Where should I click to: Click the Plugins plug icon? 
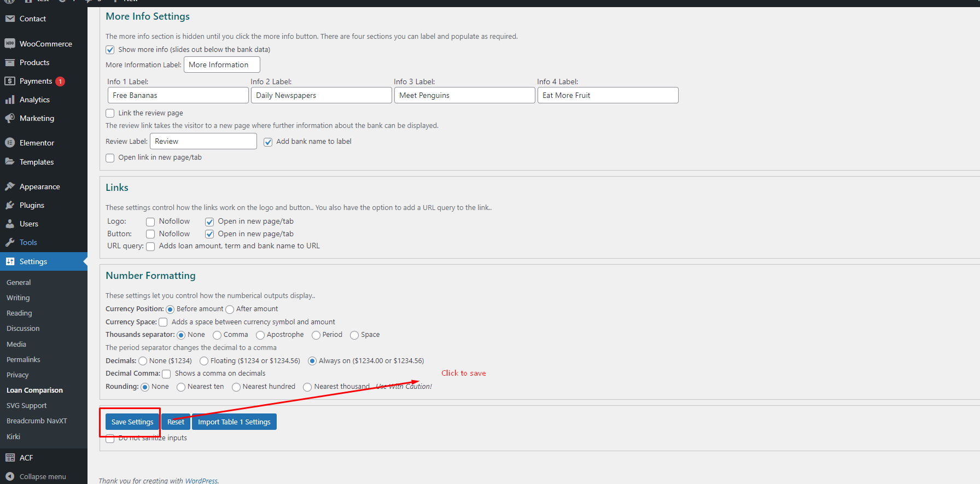click(10, 205)
